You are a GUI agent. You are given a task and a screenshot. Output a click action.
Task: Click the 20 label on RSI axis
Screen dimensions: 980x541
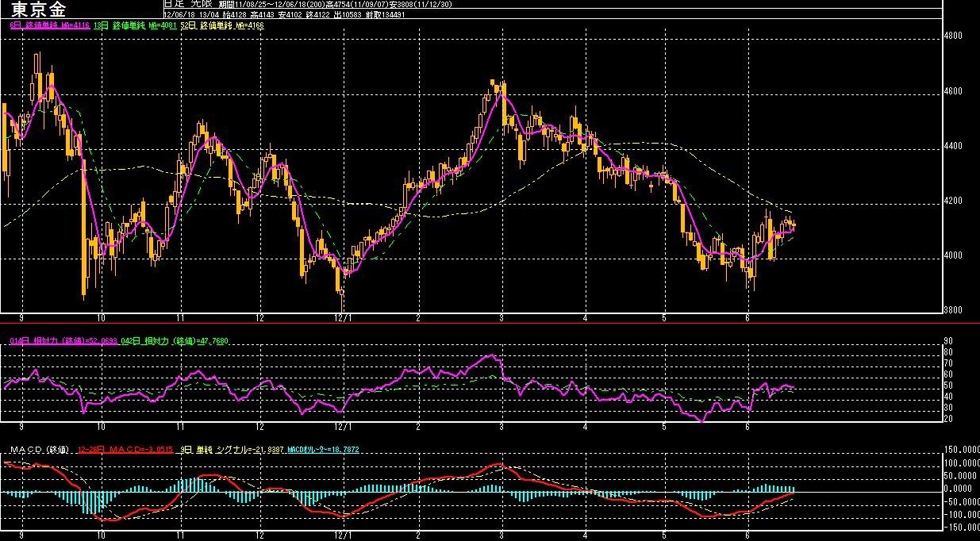tap(948, 418)
